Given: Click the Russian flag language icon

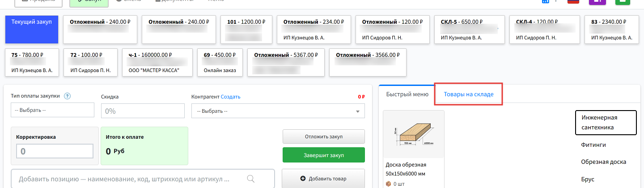Looking at the screenshot, I should [573, 1].
